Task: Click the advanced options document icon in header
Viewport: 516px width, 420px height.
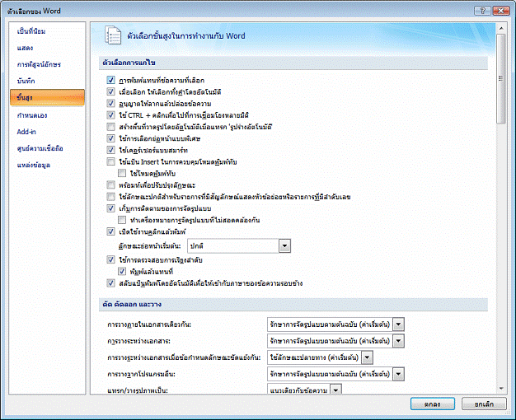Action: click(x=113, y=35)
